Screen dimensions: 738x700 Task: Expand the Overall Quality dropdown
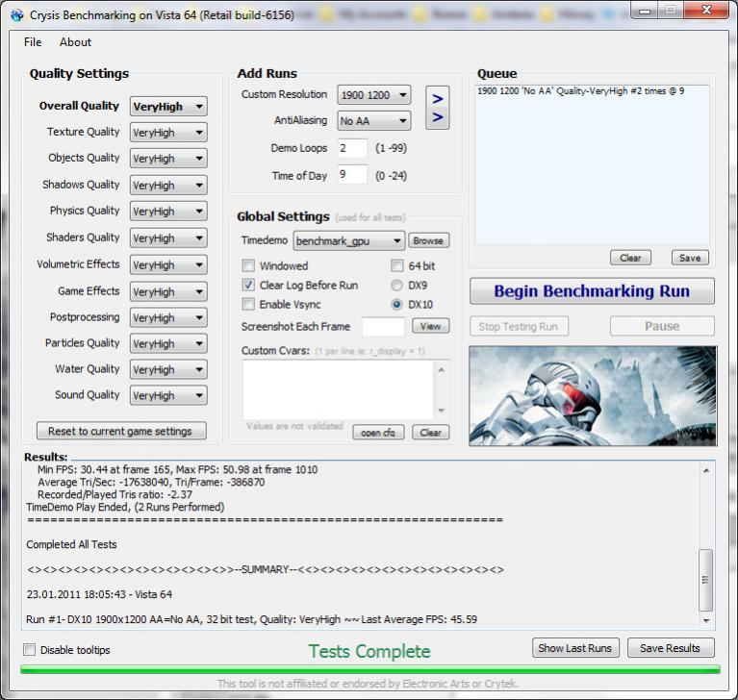click(x=168, y=107)
